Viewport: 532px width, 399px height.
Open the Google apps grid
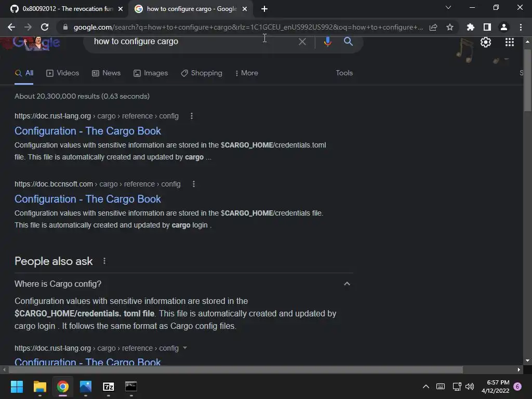tap(509, 42)
